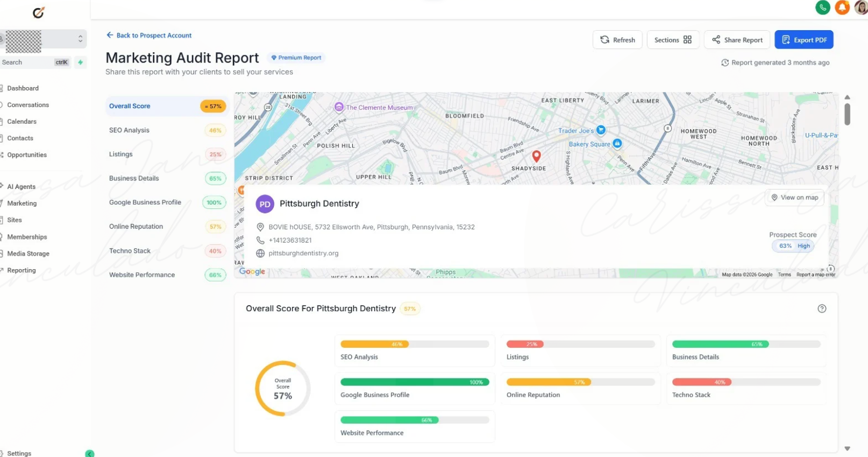
Task: Open the pittsburghdentistry.org website link
Action: click(303, 253)
